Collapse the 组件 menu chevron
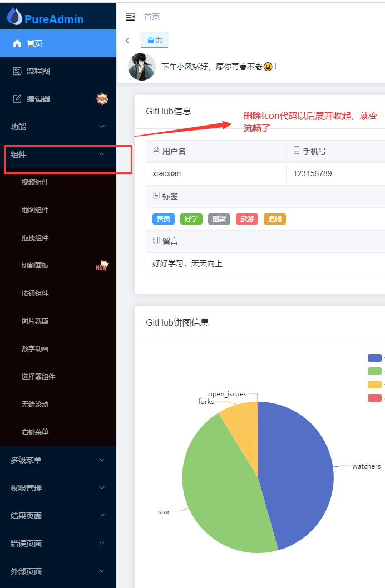This screenshot has height=588, width=385. pos(102,154)
